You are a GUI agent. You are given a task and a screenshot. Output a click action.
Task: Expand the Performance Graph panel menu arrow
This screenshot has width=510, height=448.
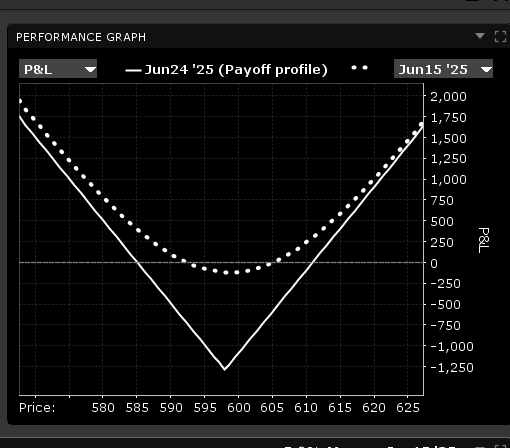pos(480,36)
